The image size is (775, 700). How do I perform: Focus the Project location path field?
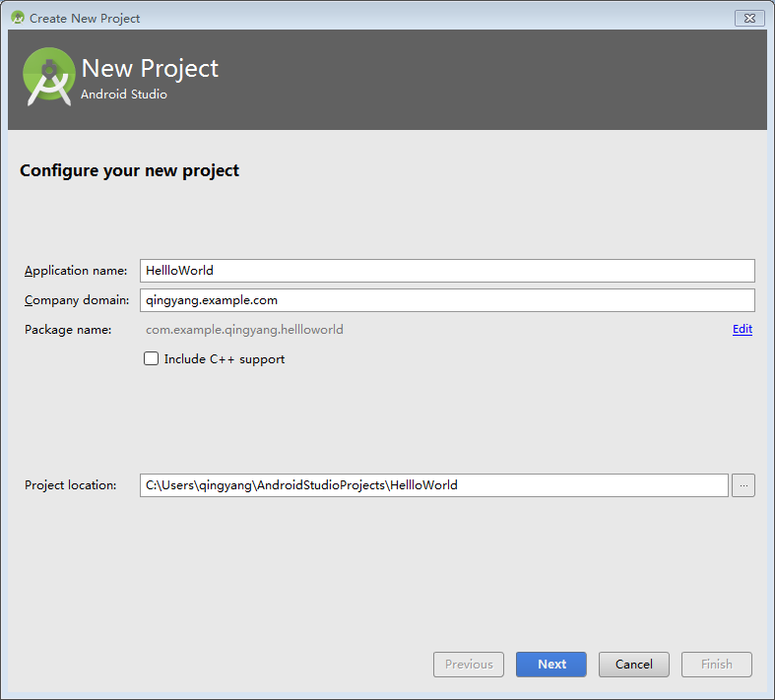(434, 485)
